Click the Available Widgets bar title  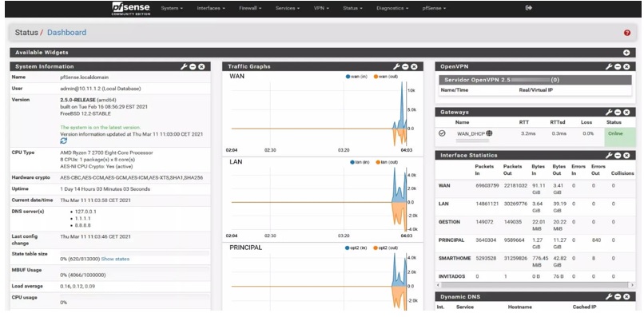(42, 53)
